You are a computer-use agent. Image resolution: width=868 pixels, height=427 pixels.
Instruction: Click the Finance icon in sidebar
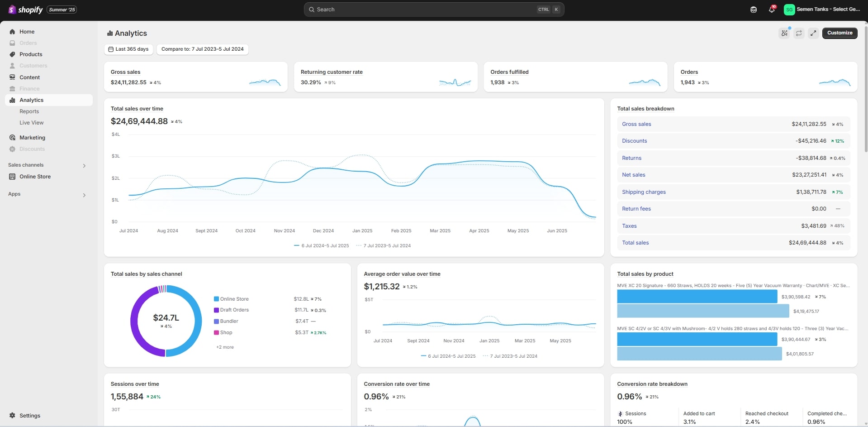(x=12, y=89)
